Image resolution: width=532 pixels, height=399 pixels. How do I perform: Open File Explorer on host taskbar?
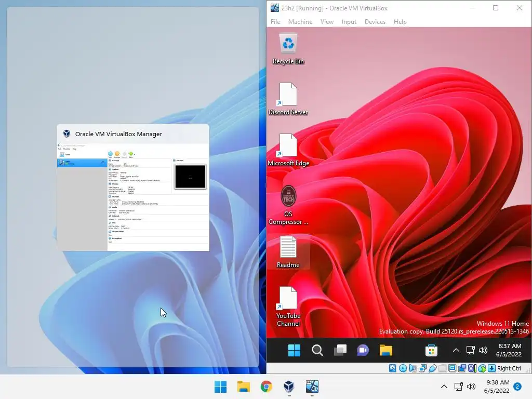click(244, 387)
